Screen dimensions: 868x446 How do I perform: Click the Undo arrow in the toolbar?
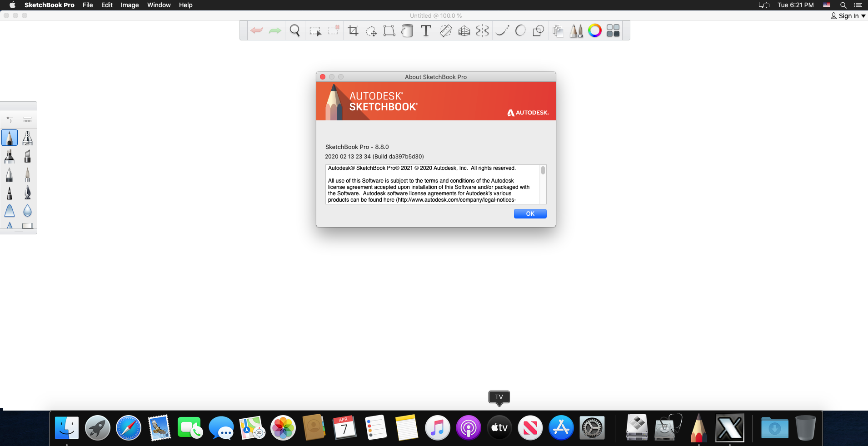point(257,30)
